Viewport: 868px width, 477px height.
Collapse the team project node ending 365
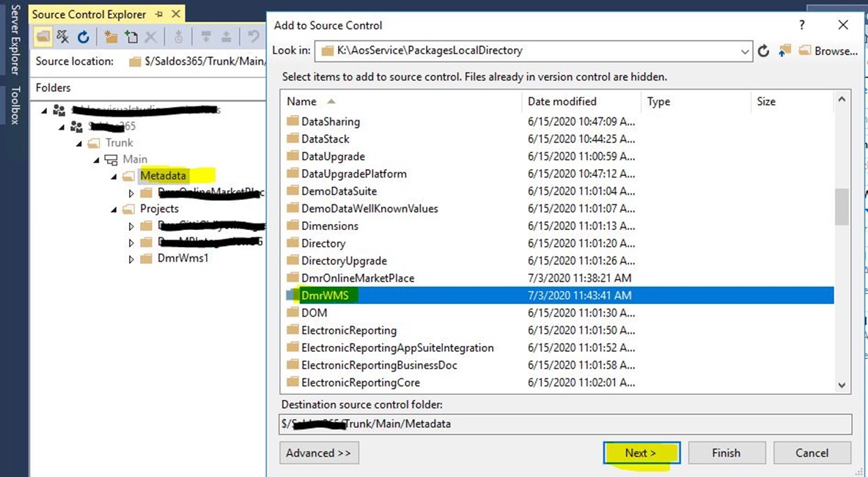click(x=62, y=127)
